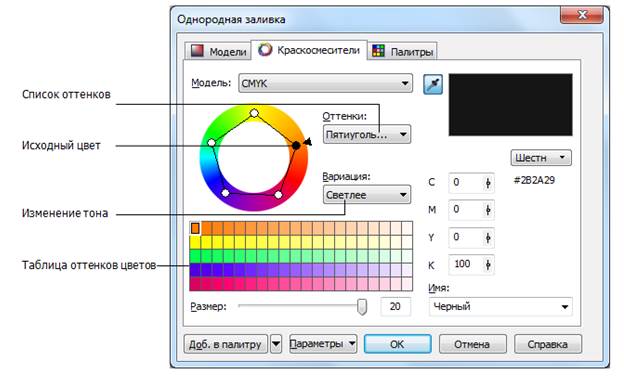Screen dimensions: 624x377
Task: Click the left cyan-green pentagon node on wheel
Action: (212, 143)
